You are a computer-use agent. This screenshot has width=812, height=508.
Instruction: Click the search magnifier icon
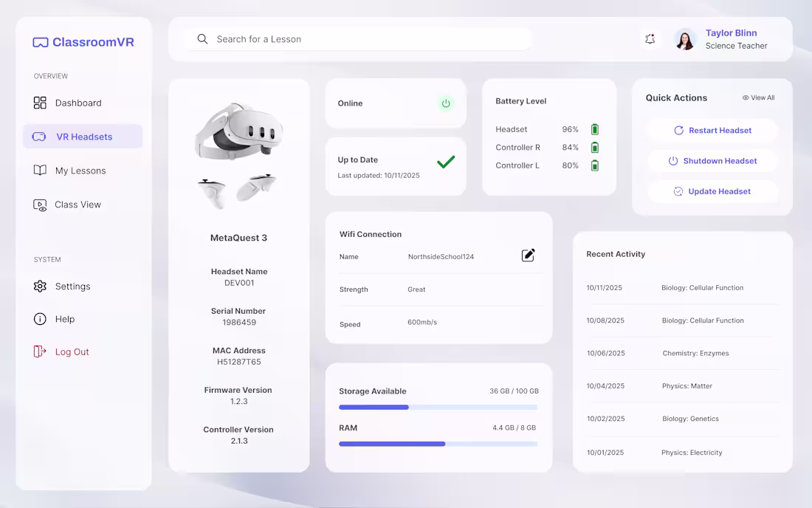(x=202, y=39)
